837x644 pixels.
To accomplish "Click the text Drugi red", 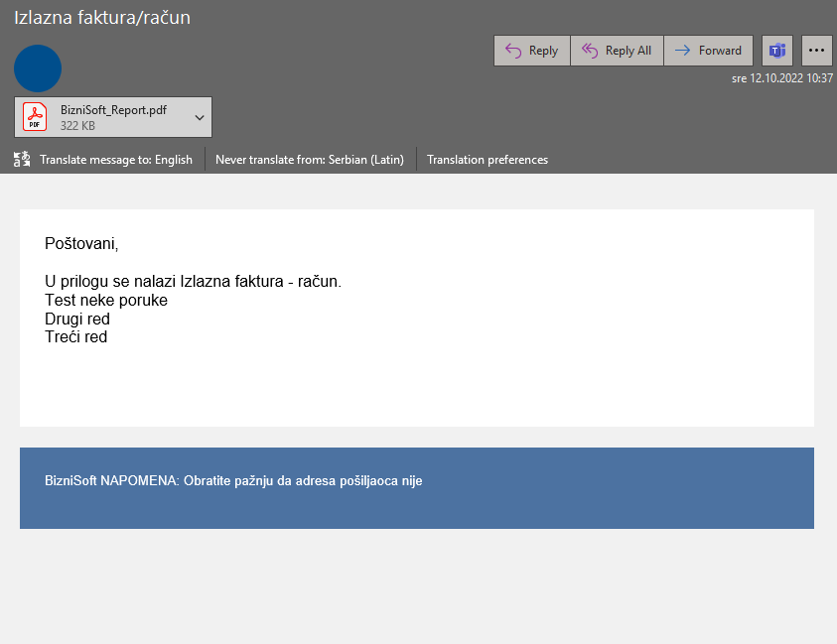I will click(77, 320).
